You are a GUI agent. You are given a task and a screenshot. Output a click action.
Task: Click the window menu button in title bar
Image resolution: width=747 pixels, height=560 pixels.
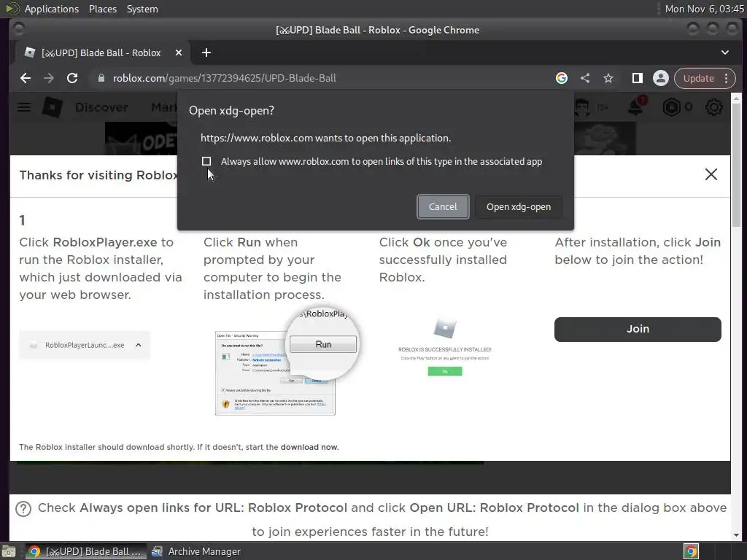pyautogui.click(x=18, y=29)
